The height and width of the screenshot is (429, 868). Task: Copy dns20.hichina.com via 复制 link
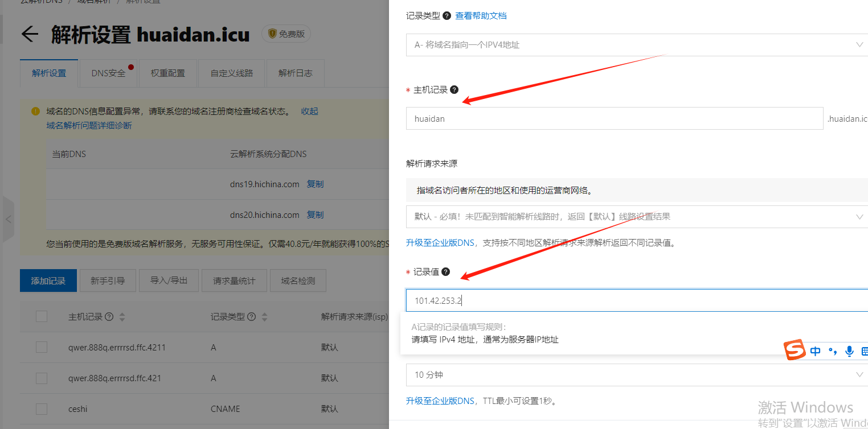click(x=315, y=214)
